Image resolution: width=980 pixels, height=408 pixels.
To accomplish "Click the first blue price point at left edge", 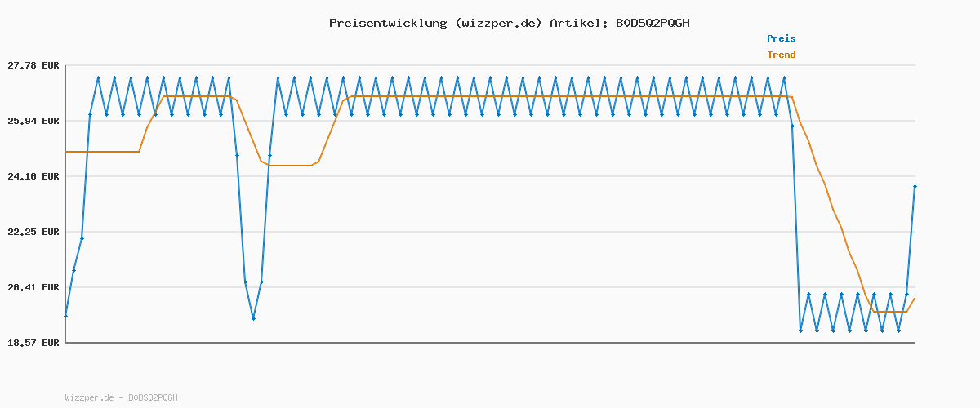I will click(x=65, y=316).
